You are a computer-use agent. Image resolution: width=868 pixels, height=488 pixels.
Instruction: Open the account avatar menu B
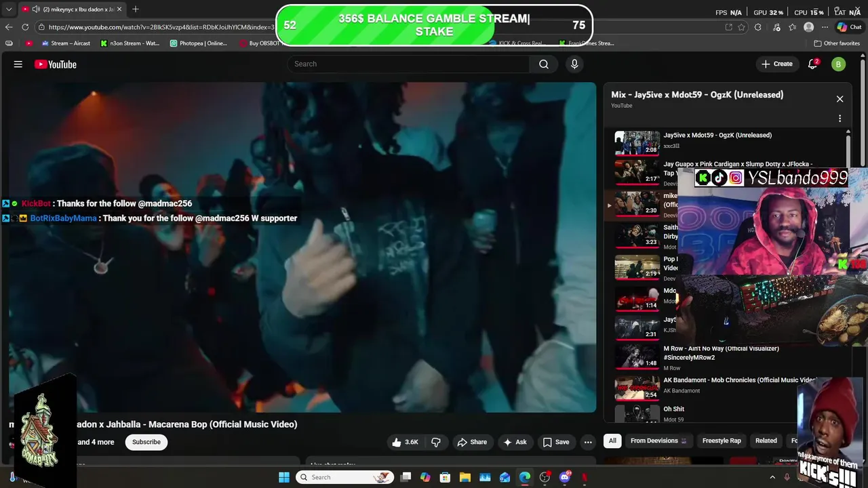pyautogui.click(x=839, y=64)
